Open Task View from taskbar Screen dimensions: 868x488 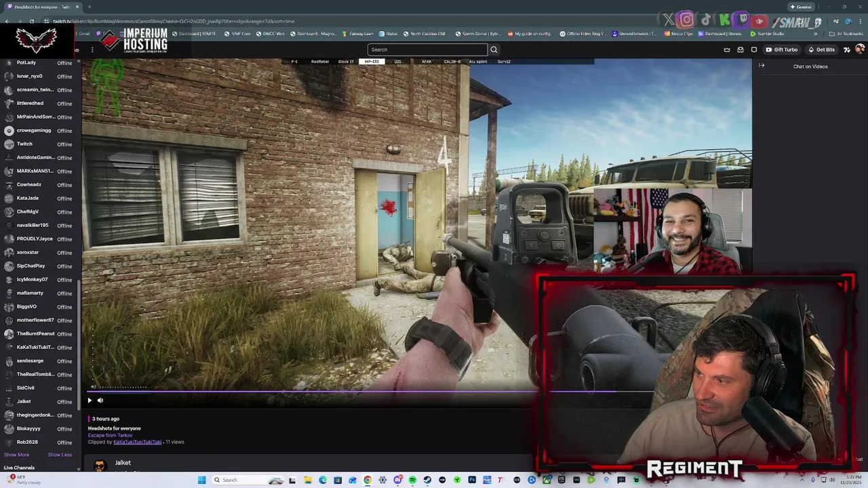tap(292, 480)
